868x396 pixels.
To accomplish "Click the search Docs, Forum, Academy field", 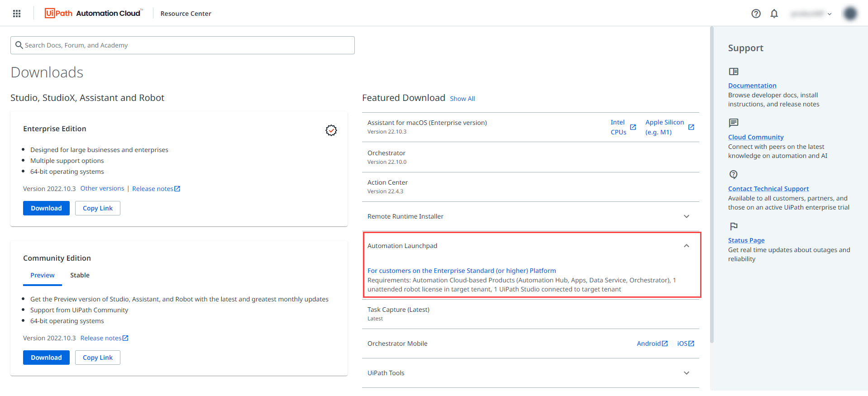I will pos(182,45).
